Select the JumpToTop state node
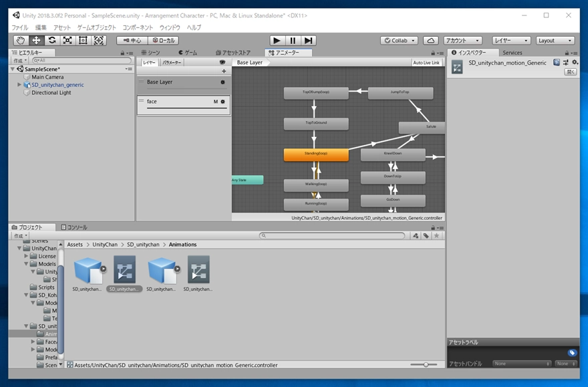The width and height of the screenshot is (588, 387). pyautogui.click(x=400, y=94)
